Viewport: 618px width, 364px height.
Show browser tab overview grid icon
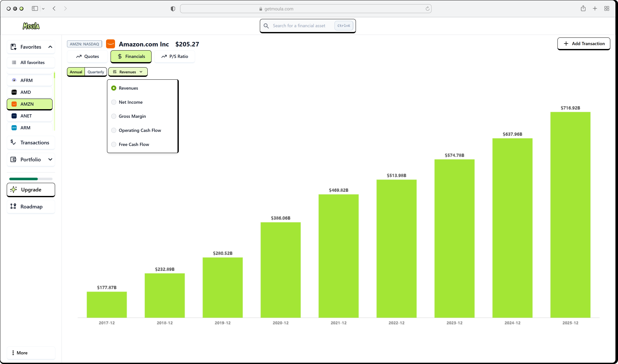[607, 9]
